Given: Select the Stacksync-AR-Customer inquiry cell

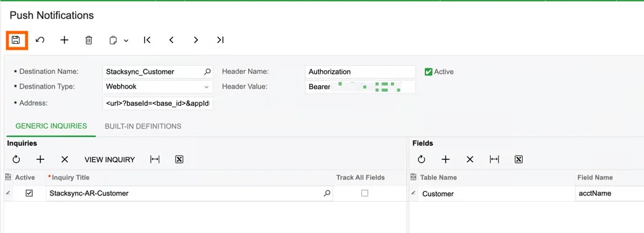Looking at the screenshot, I should 190,193.
